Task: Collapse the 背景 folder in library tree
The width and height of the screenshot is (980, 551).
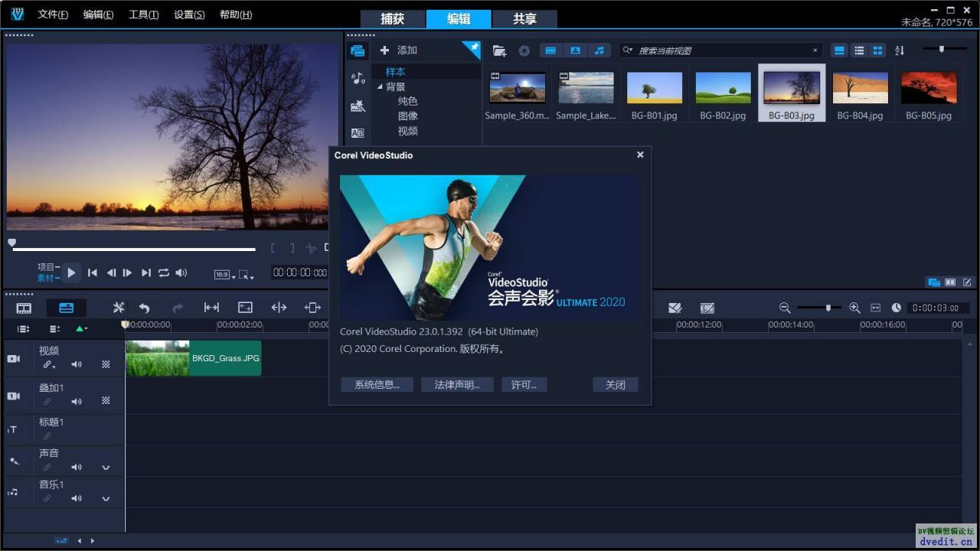Action: click(x=380, y=86)
